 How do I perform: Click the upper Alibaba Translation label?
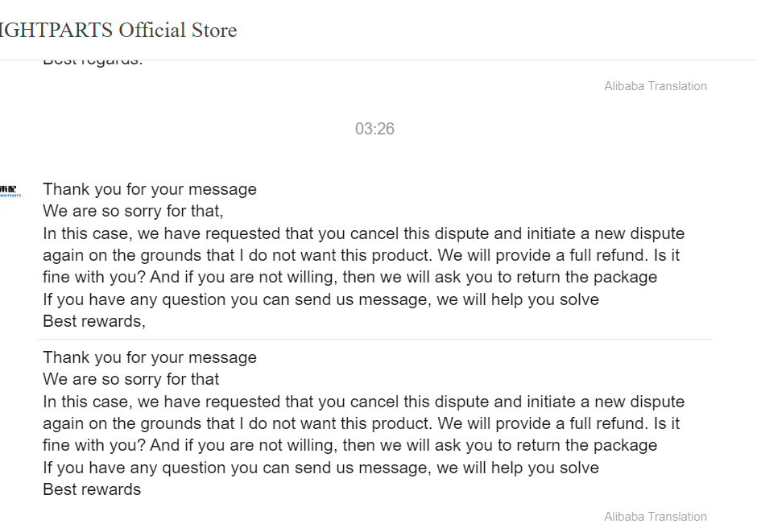pos(656,86)
